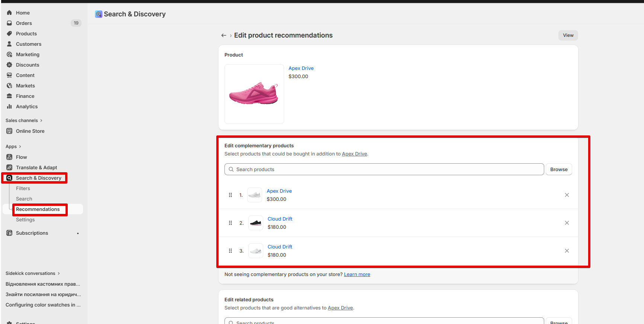Image resolution: width=644 pixels, height=324 pixels.
Task: Open Filters under Search & Discovery
Action: click(23, 188)
